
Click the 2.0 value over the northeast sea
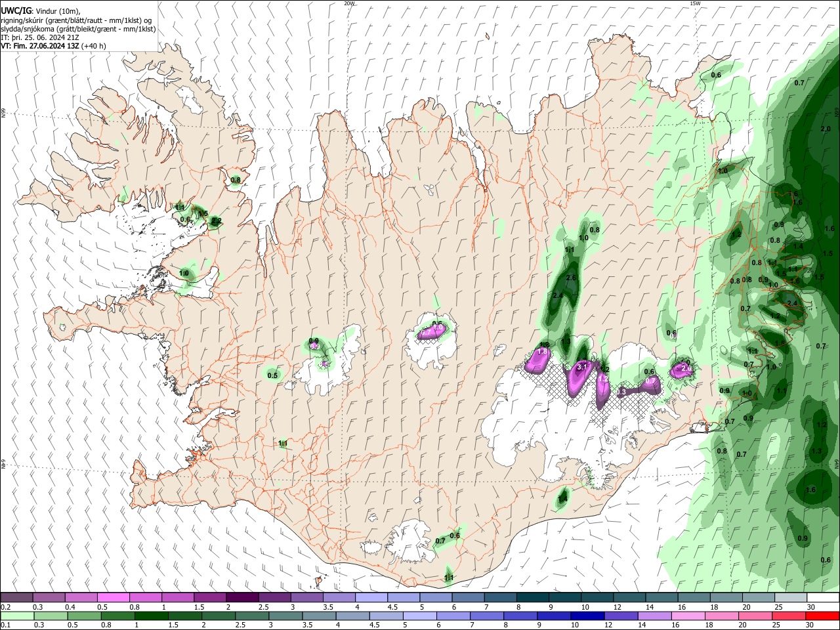pos(826,129)
